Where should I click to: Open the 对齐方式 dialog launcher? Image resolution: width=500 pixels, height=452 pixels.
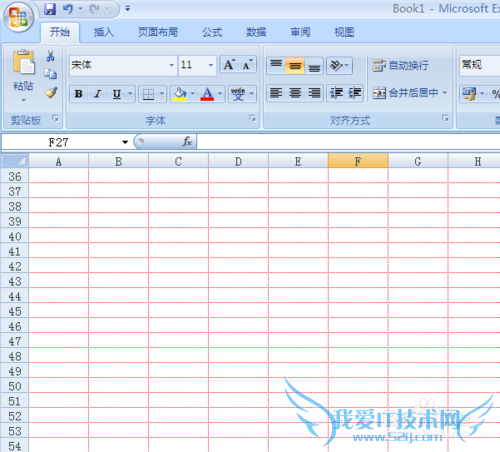[x=445, y=118]
